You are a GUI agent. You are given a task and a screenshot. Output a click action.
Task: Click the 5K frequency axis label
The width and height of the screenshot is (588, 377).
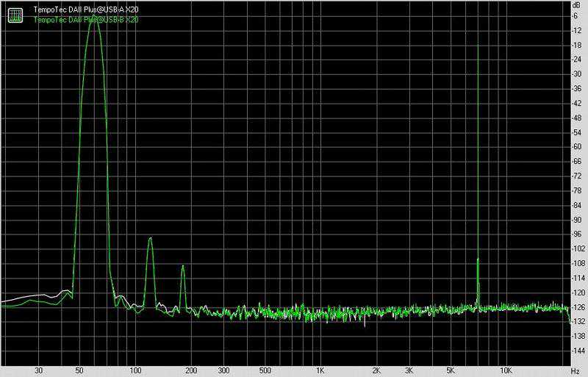pos(450,370)
